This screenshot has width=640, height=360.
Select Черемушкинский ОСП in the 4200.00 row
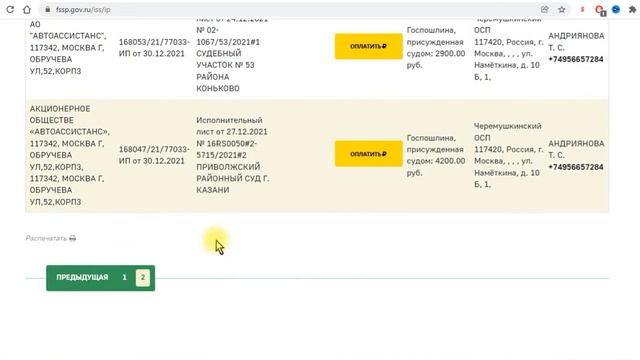[507, 132]
